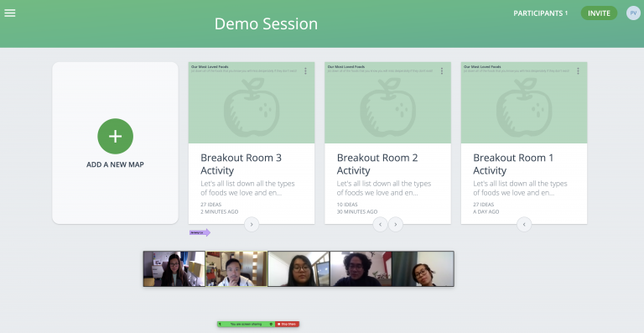The image size is (644, 333).
Task: Open Breakout Room 3 Activity title
Action: [x=241, y=164]
